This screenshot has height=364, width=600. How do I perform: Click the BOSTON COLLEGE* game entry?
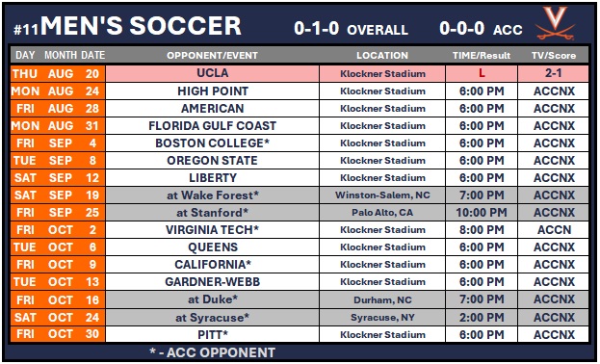[x=213, y=143]
